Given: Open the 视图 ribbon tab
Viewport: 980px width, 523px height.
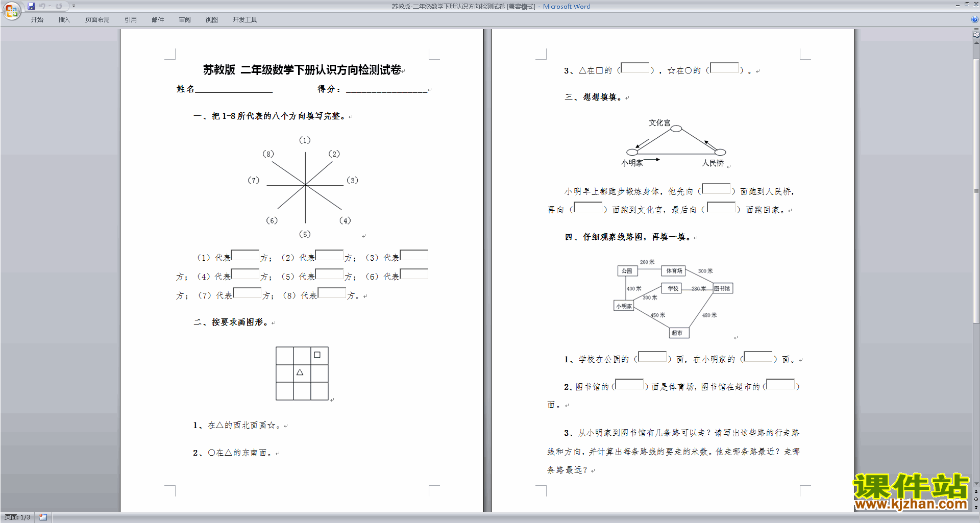Looking at the screenshot, I should click(212, 20).
